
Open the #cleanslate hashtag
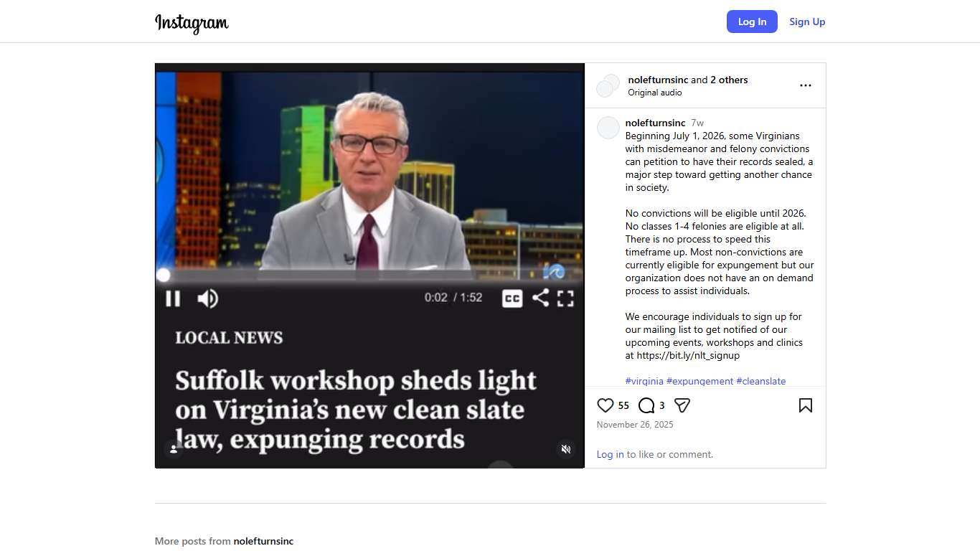(761, 381)
